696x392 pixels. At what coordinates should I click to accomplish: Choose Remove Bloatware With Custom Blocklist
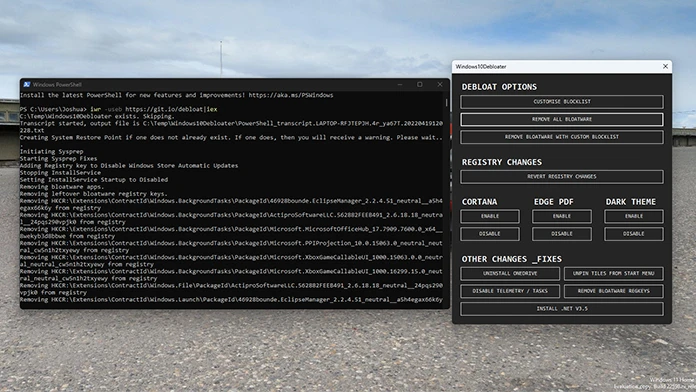(x=562, y=137)
